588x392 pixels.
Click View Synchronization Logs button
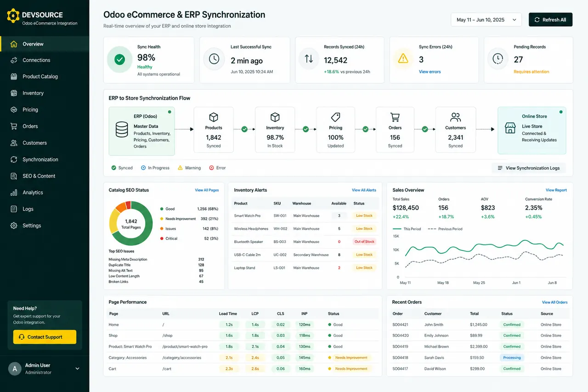pos(529,168)
